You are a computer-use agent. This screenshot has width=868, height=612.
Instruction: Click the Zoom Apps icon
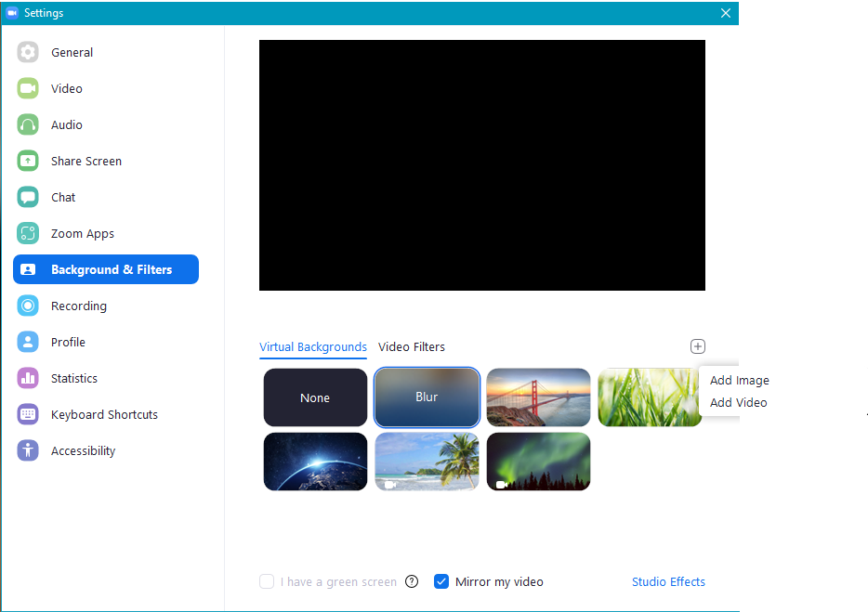coord(28,233)
